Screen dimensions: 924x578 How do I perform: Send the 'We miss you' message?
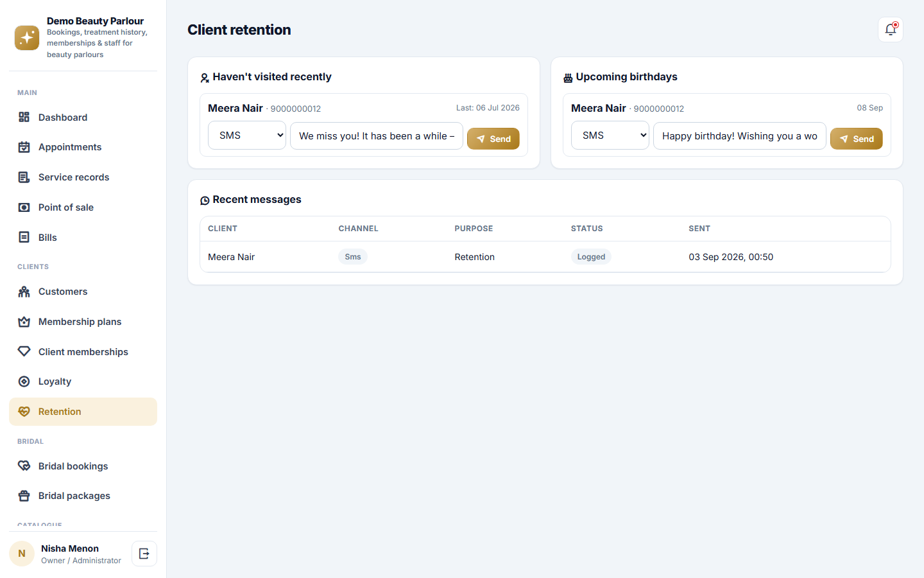coord(493,139)
